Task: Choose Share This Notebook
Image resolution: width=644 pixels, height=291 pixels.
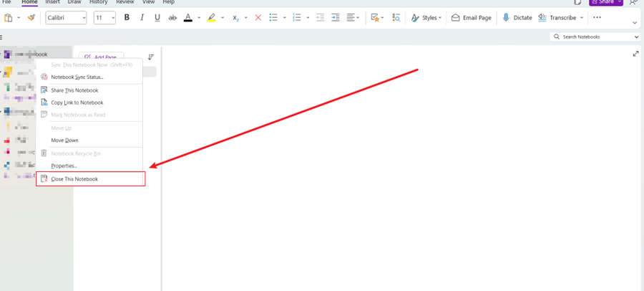Action: click(89, 90)
